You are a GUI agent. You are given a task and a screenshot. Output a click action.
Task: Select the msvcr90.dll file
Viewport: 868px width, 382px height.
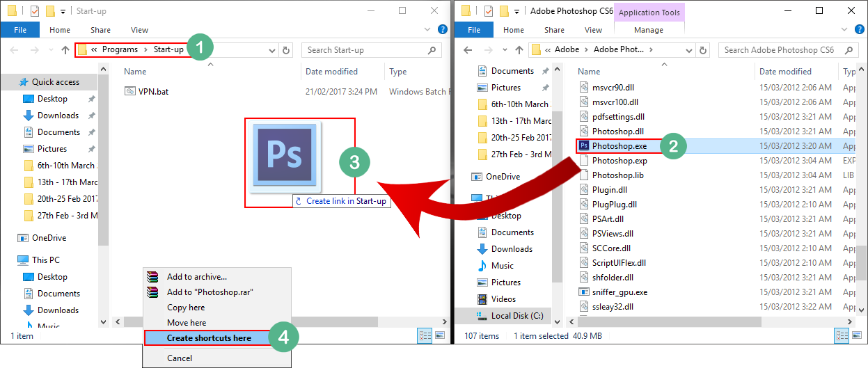[x=614, y=87]
